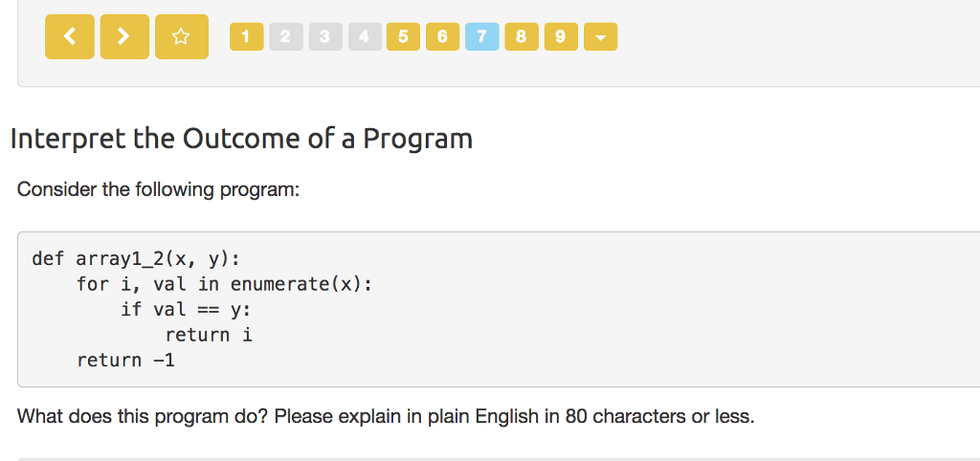The width and height of the screenshot is (980, 461).
Task: Switch to question 5
Action: [402, 37]
